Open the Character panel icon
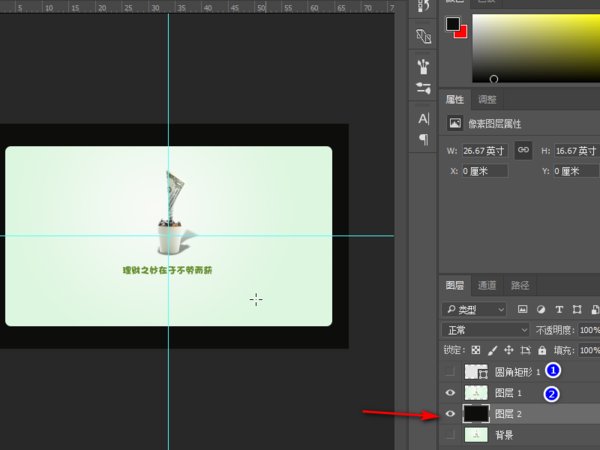The width and height of the screenshot is (600, 450). coord(423,119)
